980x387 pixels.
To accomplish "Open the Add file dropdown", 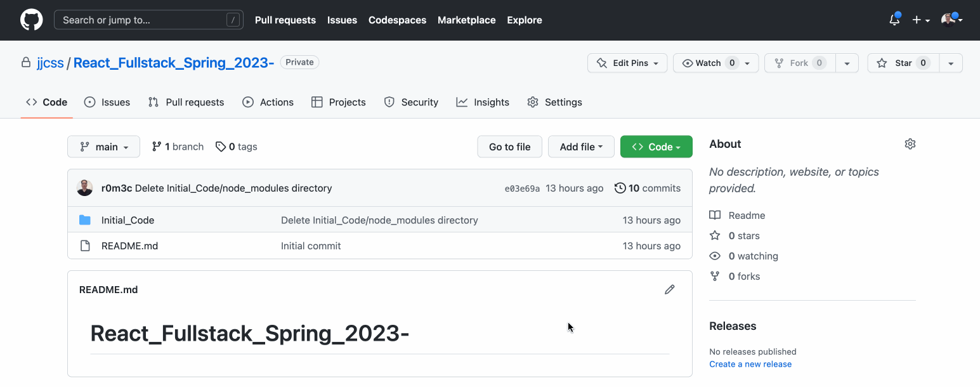I will pos(581,147).
